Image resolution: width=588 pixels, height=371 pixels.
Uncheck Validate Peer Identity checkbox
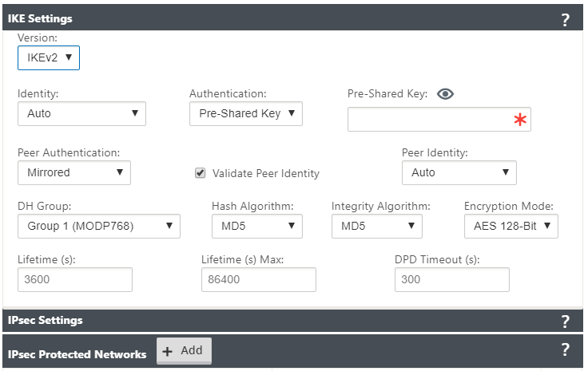(201, 173)
